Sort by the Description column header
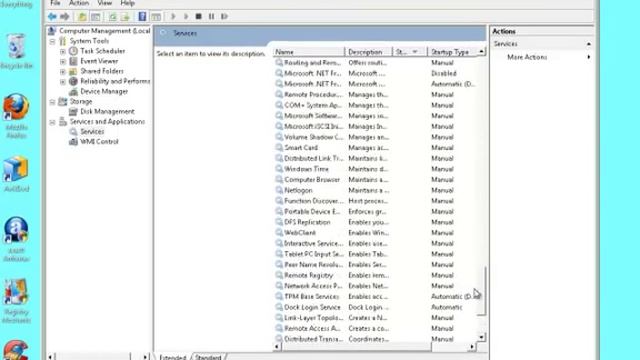This screenshot has height=360, width=640. pos(369,52)
